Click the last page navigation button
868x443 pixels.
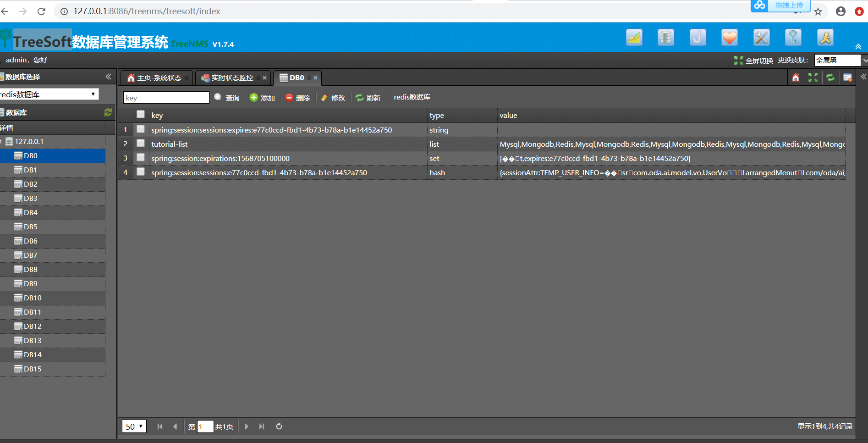tap(261, 426)
